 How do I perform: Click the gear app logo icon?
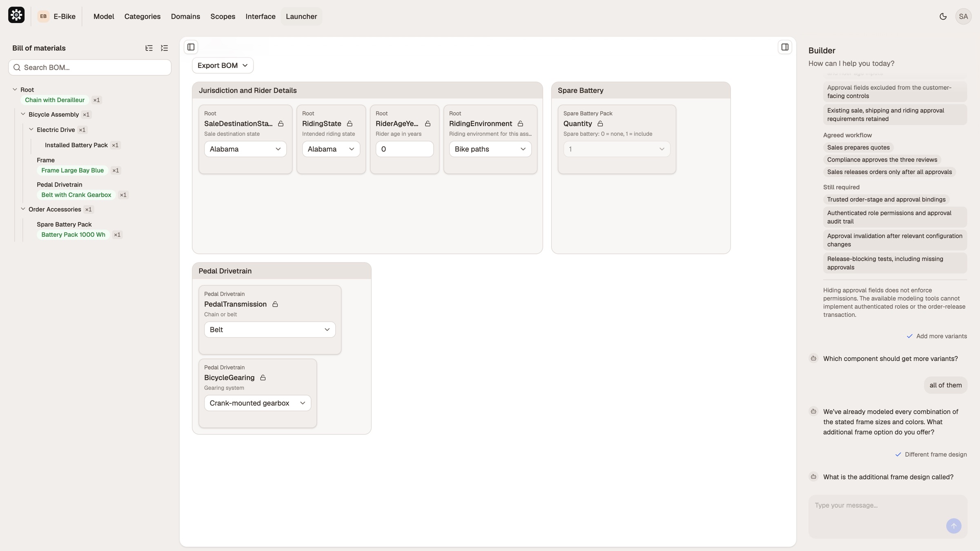coord(16,15)
